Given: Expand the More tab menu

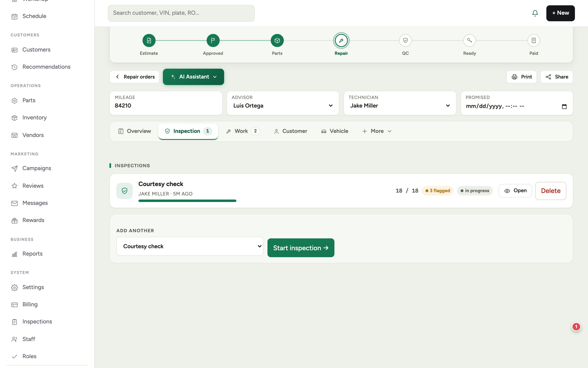Looking at the screenshot, I should [x=377, y=131].
